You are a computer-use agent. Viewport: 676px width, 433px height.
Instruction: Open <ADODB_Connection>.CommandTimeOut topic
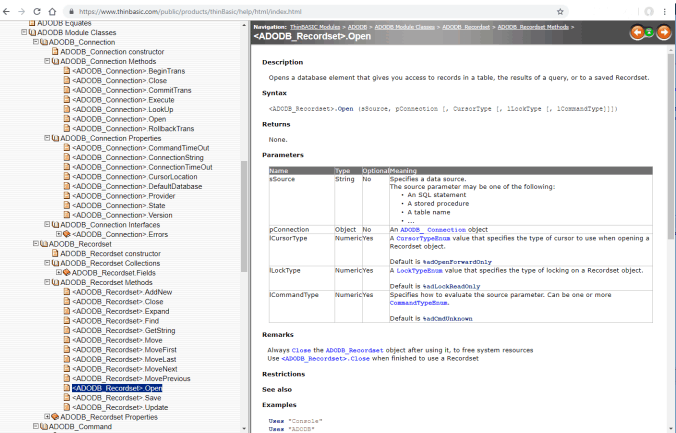coord(141,148)
